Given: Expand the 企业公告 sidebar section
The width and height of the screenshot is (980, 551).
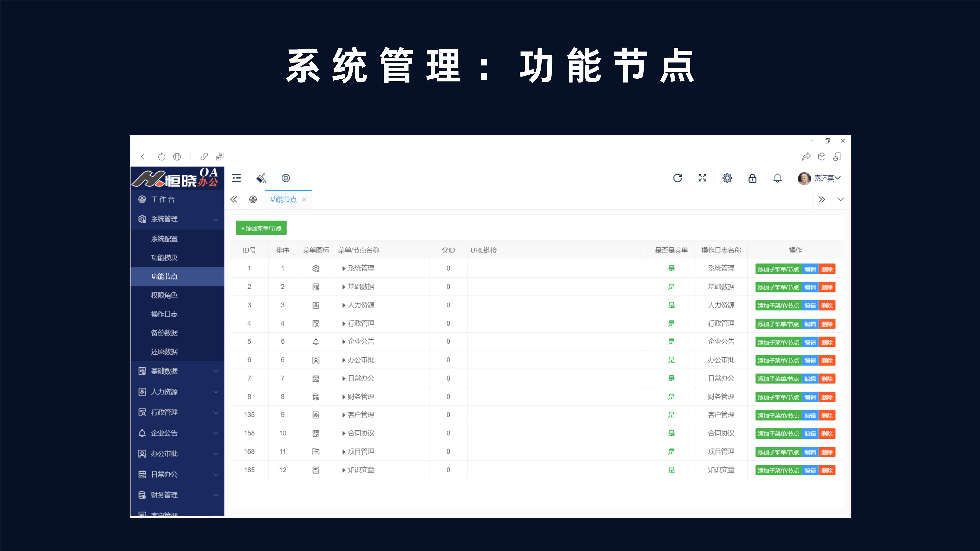Looking at the screenshot, I should click(216, 433).
